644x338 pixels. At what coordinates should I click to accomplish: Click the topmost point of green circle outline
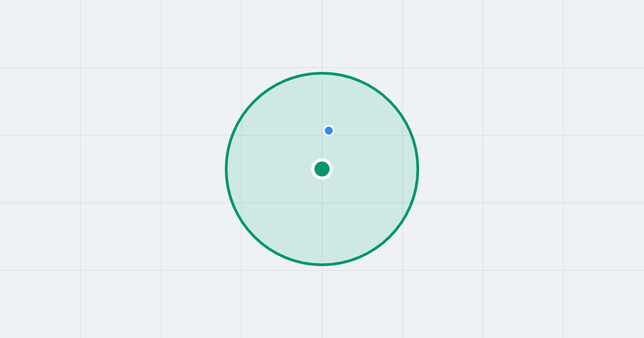[322, 73]
